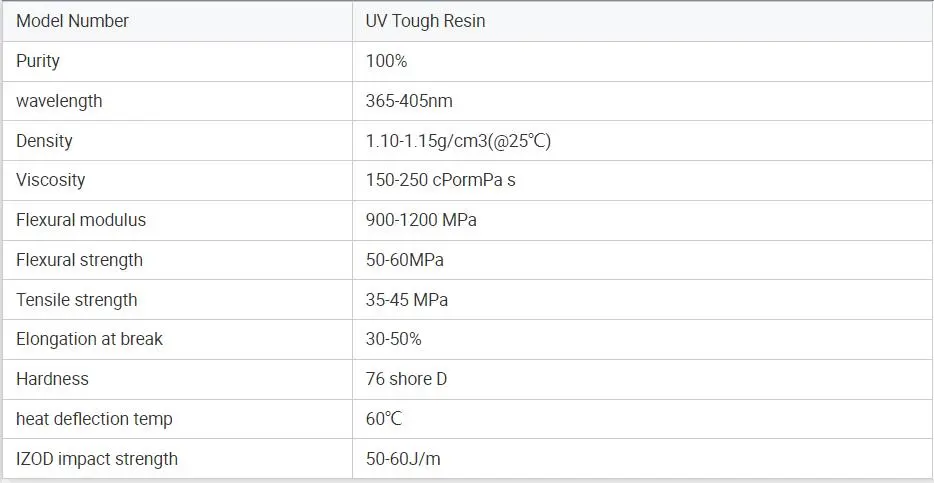Screen dimensions: 934x483
Task: Select the "35-45 MPa" tensile value
Action: tap(406, 300)
